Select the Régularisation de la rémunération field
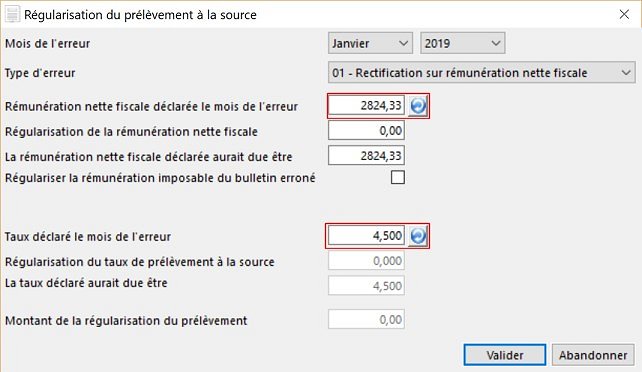This screenshot has height=372, width=642. pos(366,131)
